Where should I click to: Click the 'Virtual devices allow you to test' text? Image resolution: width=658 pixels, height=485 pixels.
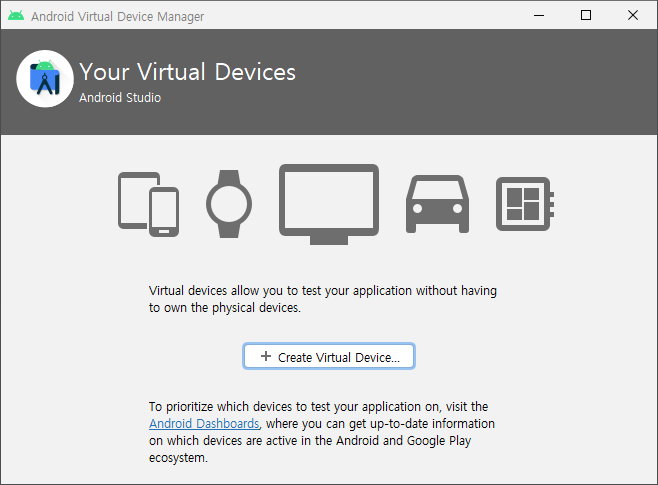323,299
